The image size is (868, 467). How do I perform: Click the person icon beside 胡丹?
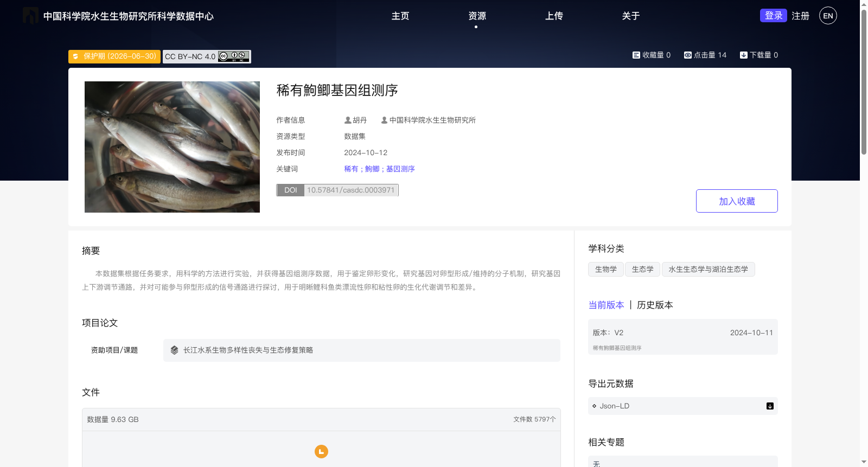point(348,120)
